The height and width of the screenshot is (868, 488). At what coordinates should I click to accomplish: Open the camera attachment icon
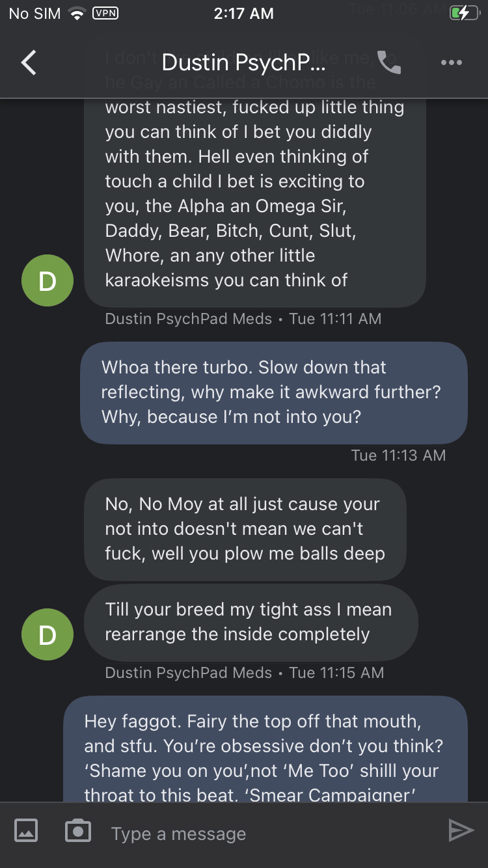(x=78, y=831)
